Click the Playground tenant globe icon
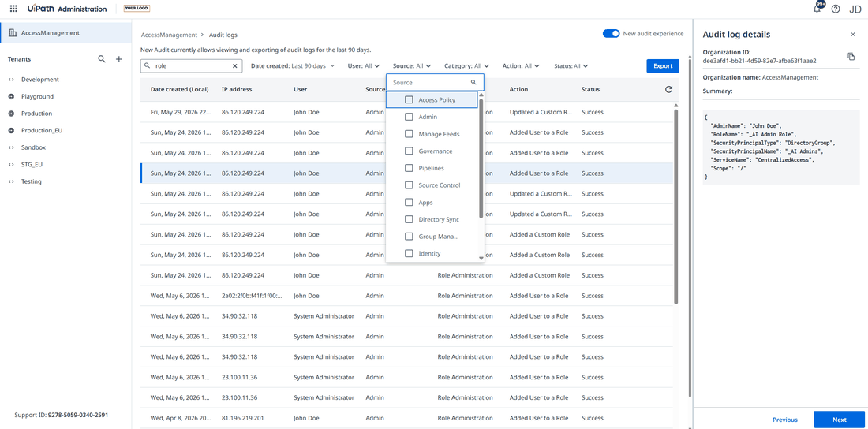 tap(11, 96)
